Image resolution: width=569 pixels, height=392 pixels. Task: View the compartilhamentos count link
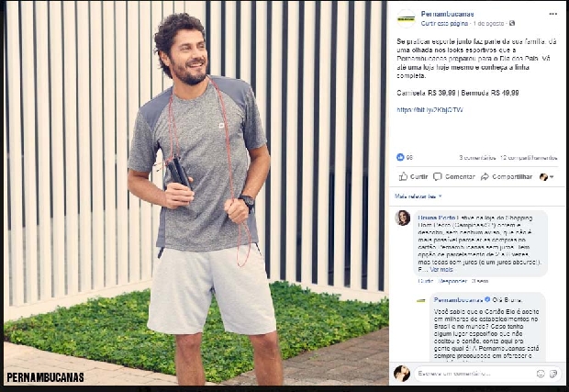[x=529, y=158]
